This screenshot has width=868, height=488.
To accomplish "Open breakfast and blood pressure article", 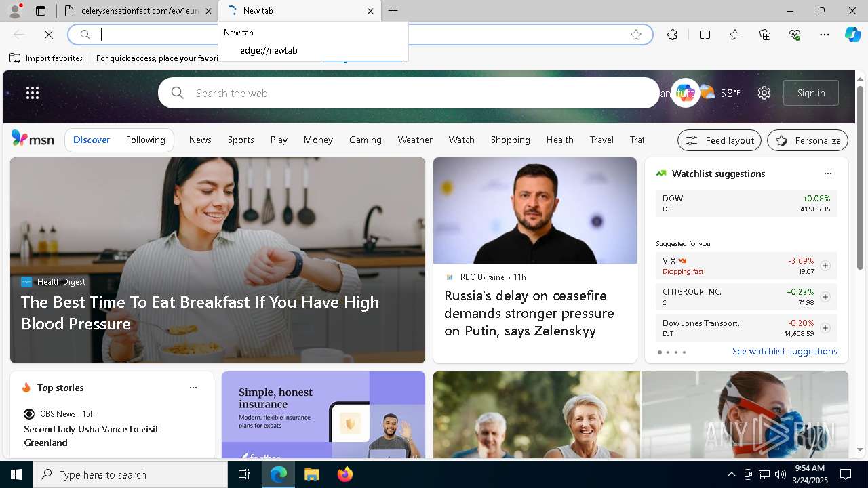I will tap(200, 312).
